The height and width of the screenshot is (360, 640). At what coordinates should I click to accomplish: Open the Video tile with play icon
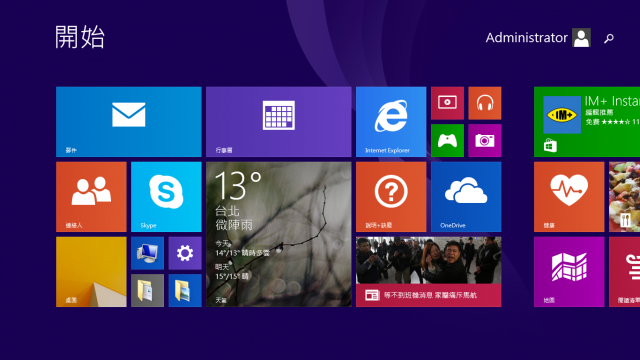tap(447, 103)
